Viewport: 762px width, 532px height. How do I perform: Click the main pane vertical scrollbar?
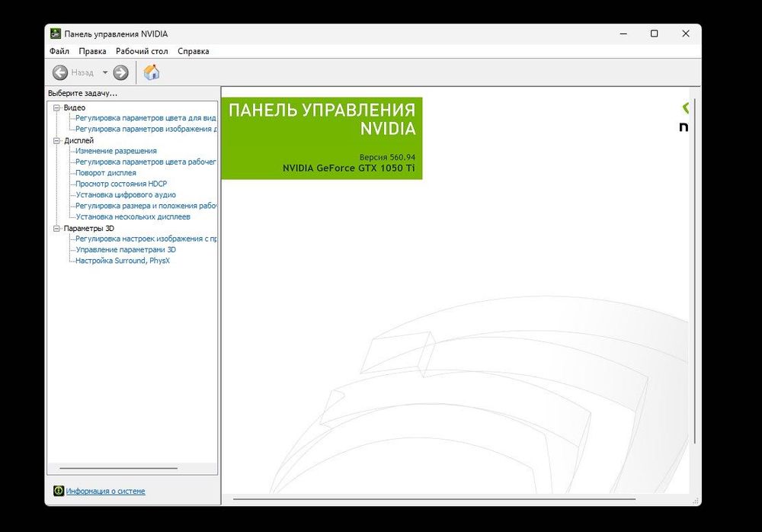tap(695, 271)
